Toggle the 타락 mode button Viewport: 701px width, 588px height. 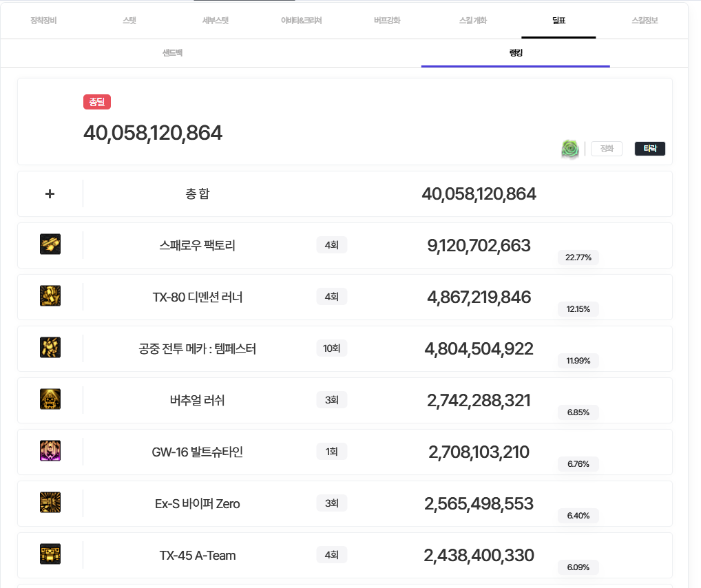(649, 149)
